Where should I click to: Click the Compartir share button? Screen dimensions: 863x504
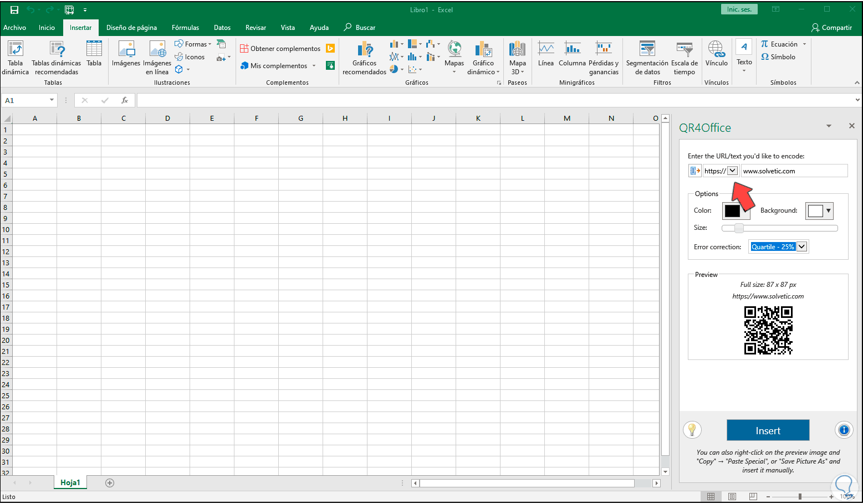point(831,28)
